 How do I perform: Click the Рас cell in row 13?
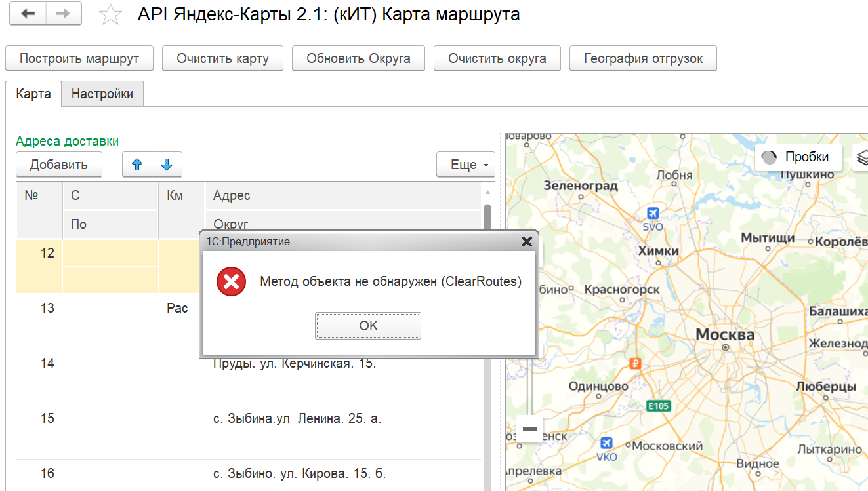178,308
